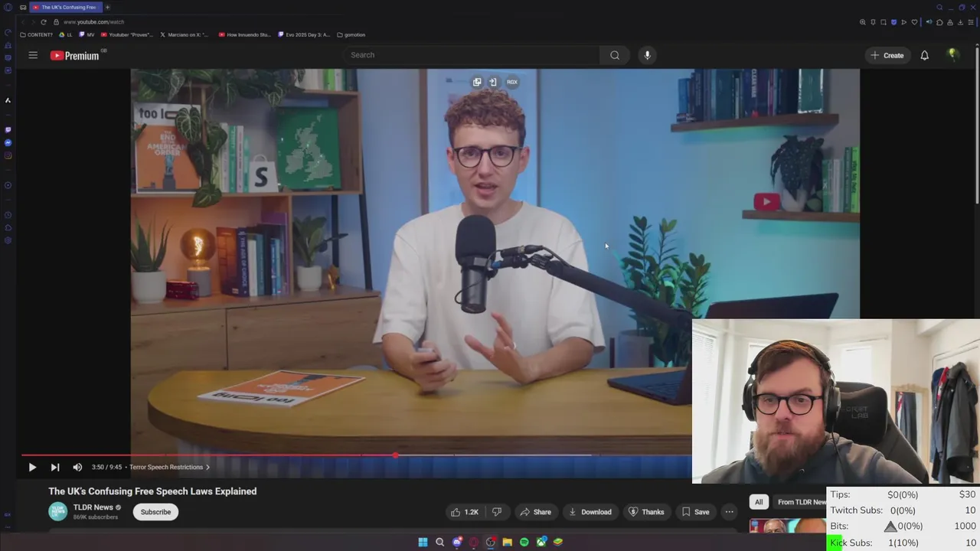Click the YouTube search field

(x=471, y=55)
